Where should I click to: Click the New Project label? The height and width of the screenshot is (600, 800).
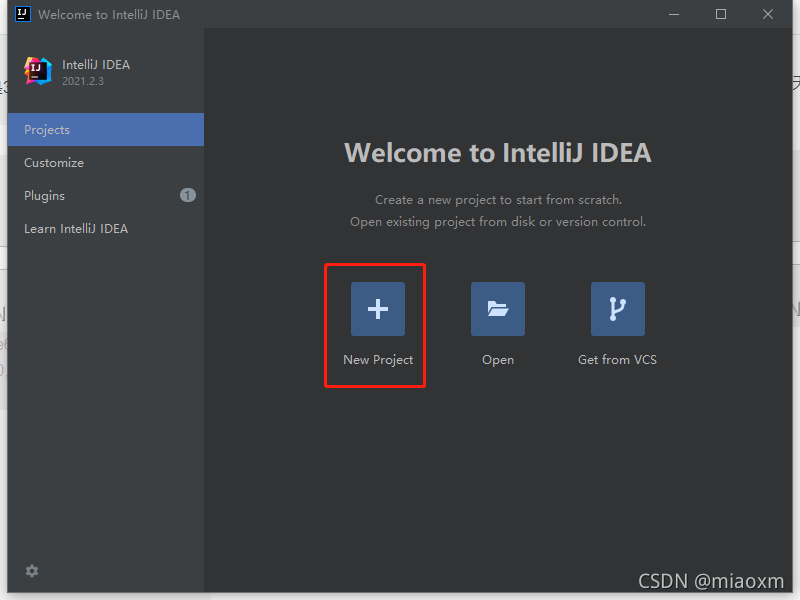pos(378,360)
